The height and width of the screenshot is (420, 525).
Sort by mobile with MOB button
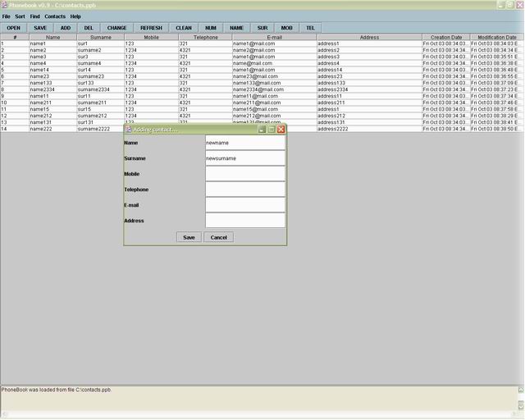pos(286,28)
